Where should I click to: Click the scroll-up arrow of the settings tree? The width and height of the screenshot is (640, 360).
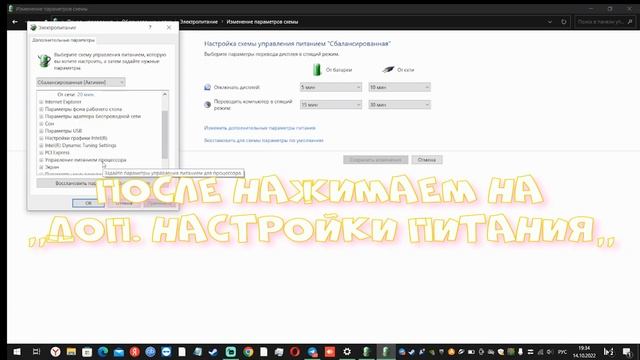tap(165, 94)
